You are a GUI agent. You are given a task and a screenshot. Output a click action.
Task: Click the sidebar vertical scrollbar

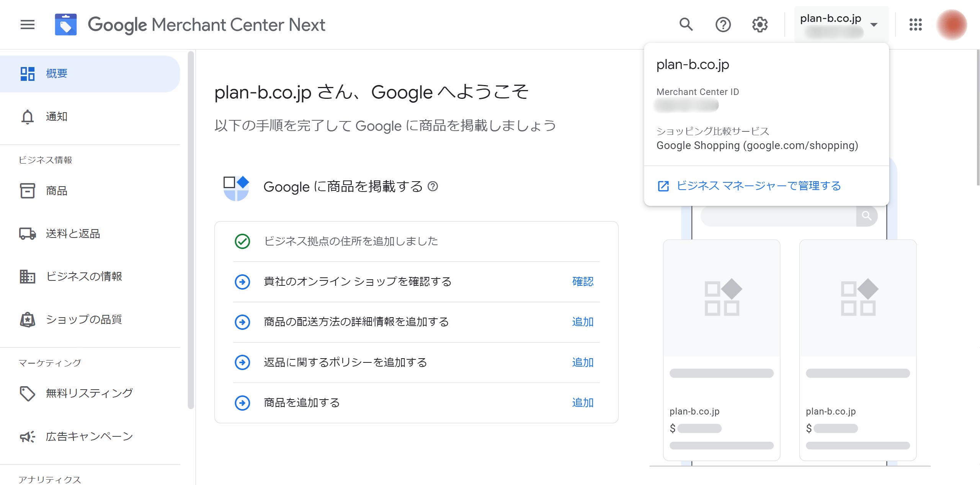191,230
